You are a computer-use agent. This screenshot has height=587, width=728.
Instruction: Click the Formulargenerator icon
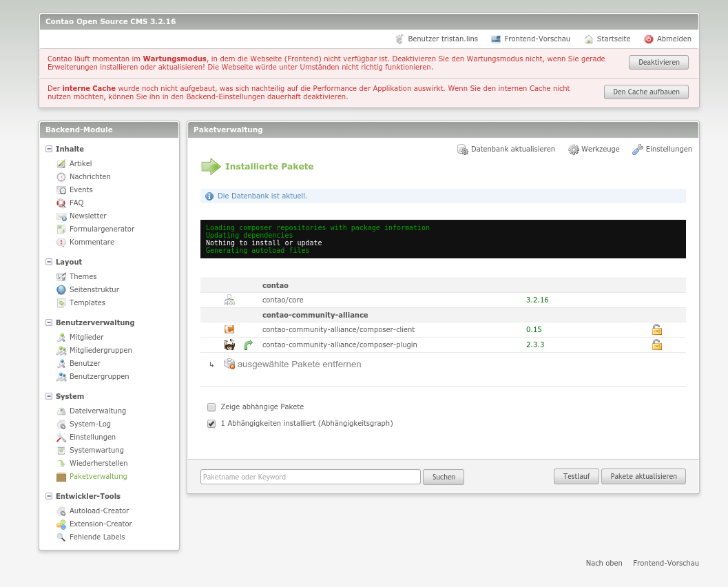(x=61, y=229)
